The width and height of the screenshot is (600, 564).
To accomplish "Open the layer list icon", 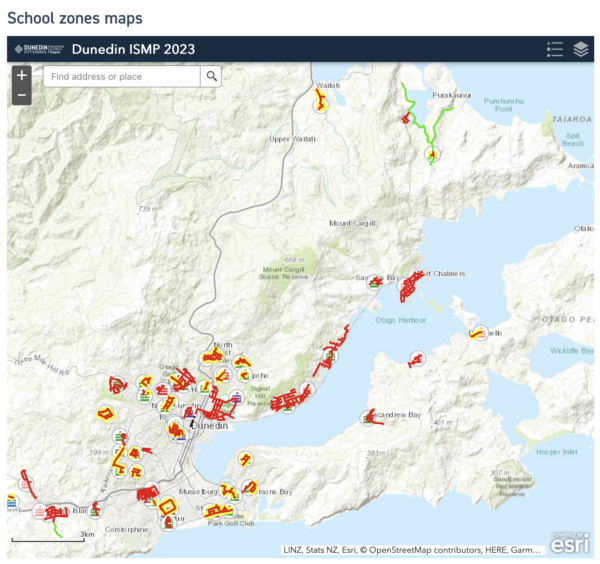I will point(581,49).
